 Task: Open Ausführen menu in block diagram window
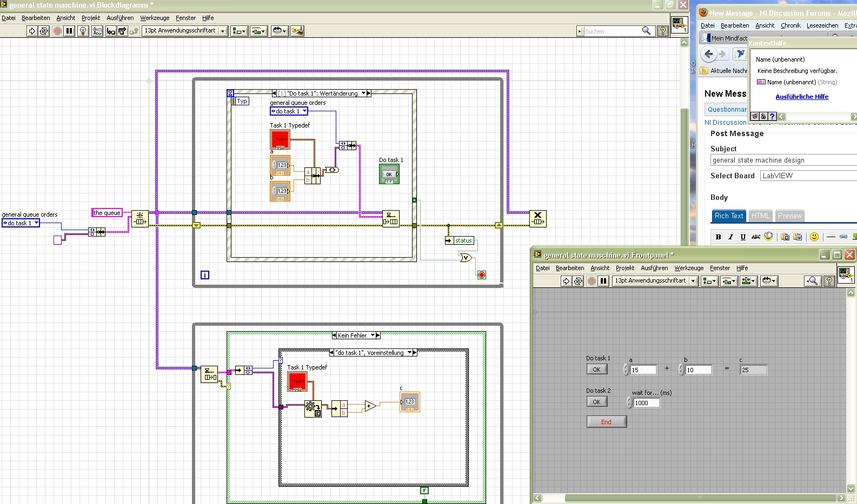(x=120, y=18)
